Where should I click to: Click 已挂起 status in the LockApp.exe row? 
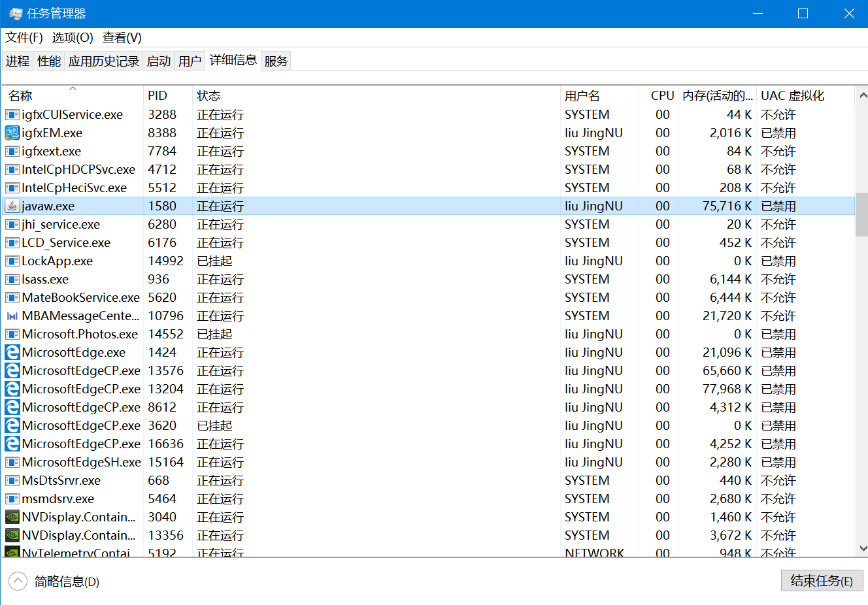coord(214,261)
